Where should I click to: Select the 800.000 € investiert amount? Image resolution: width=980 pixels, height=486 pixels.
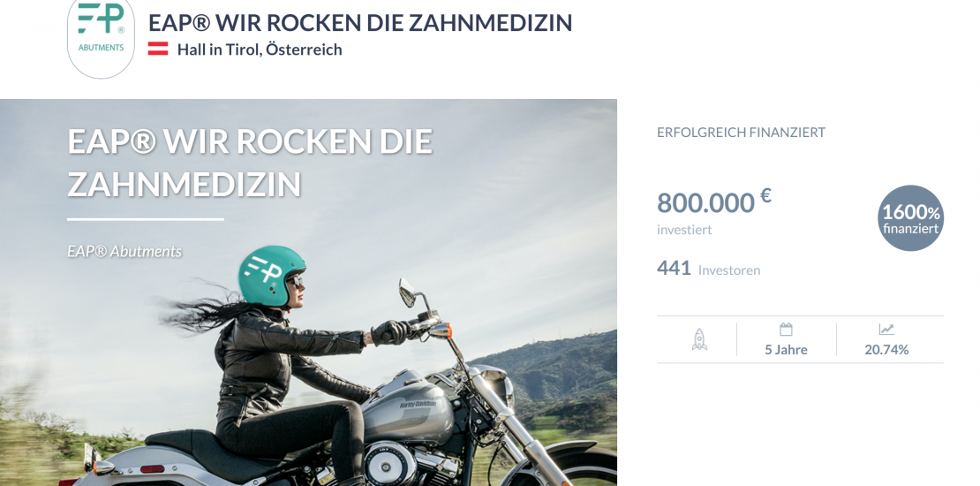click(713, 211)
